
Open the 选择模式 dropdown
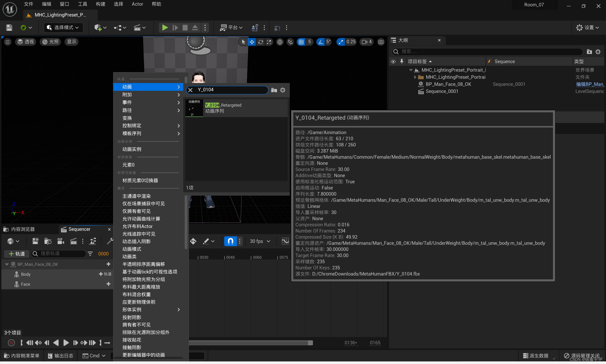[63, 27]
